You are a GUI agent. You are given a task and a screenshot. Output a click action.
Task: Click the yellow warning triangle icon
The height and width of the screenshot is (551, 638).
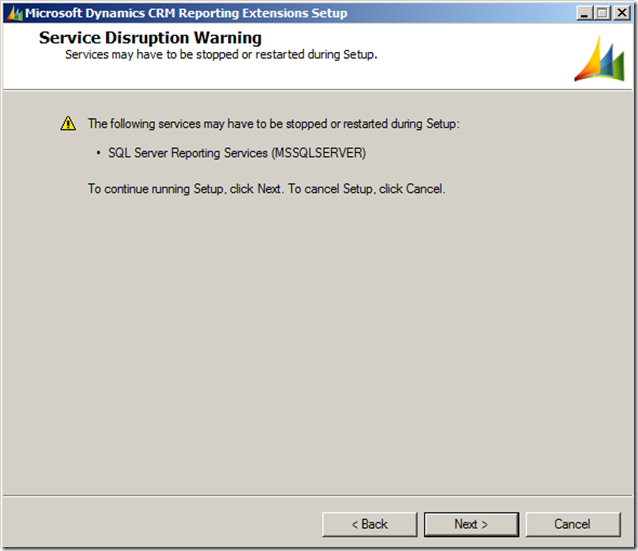(68, 123)
